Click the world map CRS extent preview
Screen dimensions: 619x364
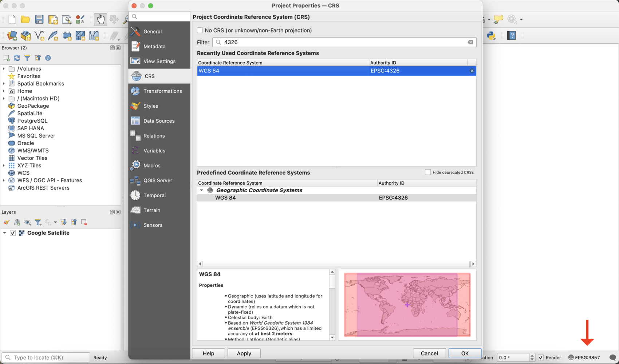coord(407,305)
